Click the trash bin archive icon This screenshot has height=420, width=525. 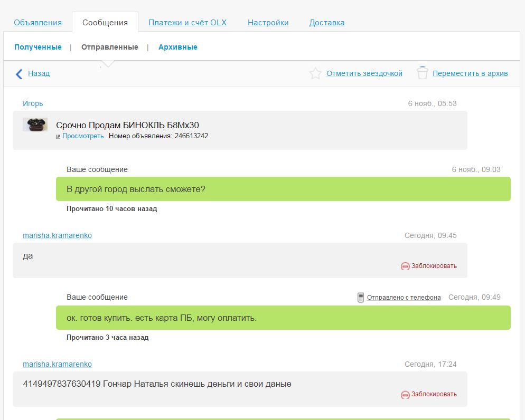tap(422, 73)
